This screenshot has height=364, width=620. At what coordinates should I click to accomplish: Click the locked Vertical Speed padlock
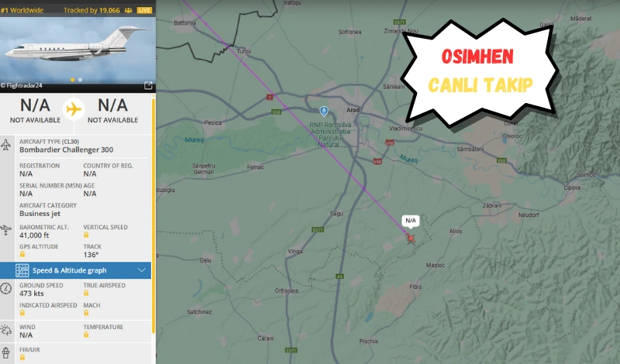point(87,236)
